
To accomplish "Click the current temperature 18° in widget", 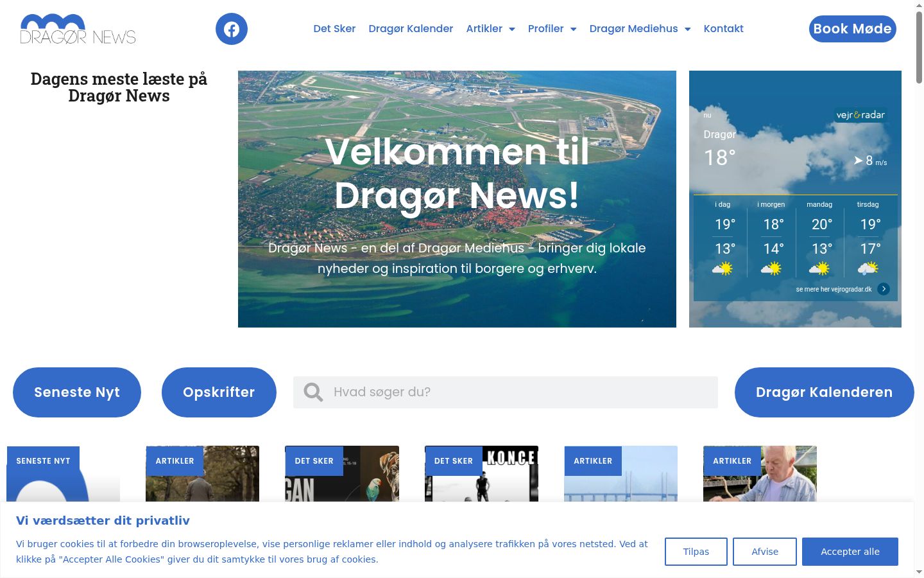I will pyautogui.click(x=719, y=158).
